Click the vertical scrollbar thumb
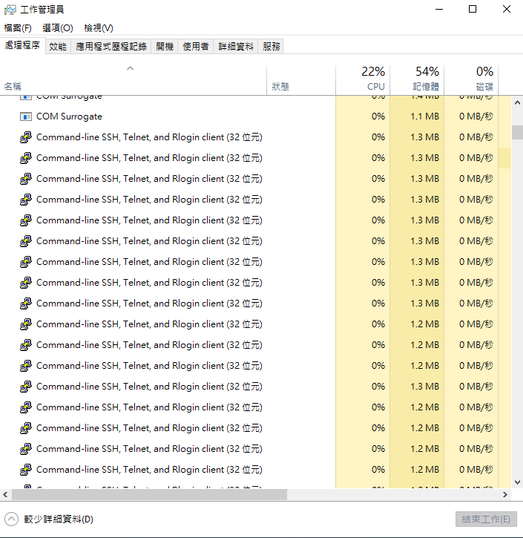This screenshot has width=523, height=538. (517, 132)
